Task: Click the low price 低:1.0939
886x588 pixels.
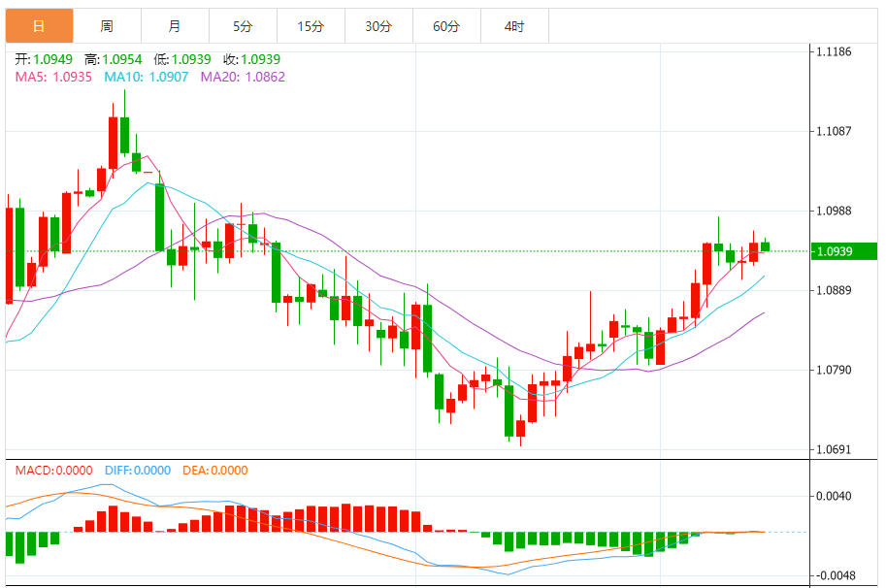Action: (x=181, y=59)
